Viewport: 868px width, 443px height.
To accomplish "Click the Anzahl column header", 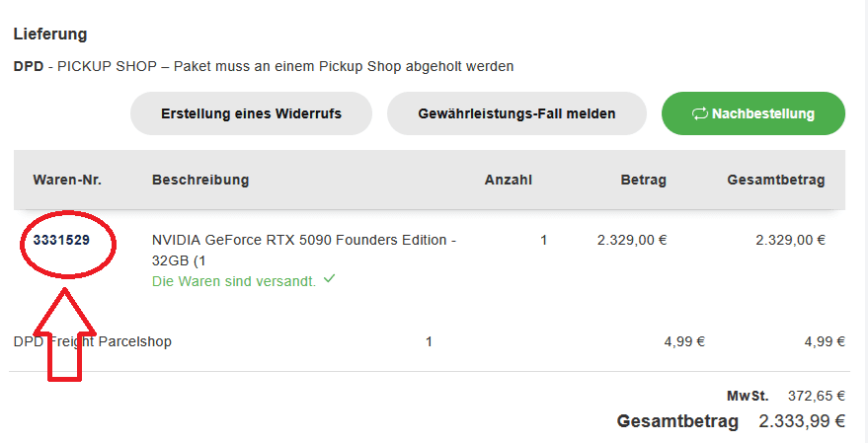I will coord(508,180).
